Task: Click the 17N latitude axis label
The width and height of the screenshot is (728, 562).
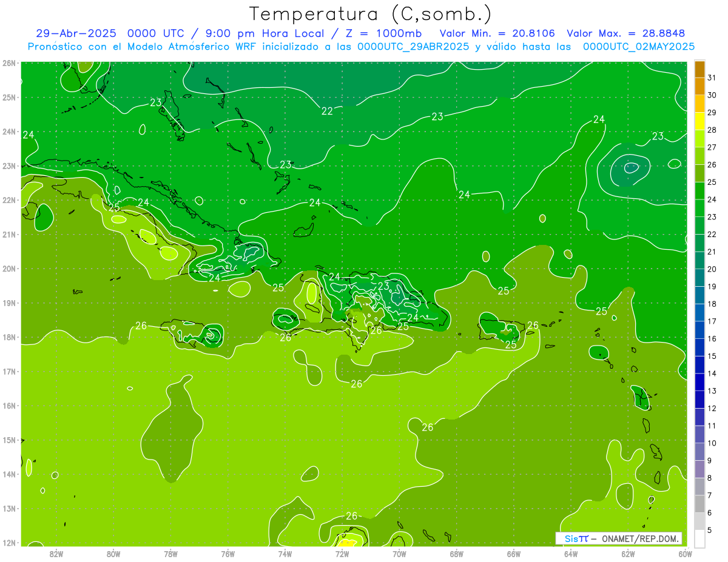Action: click(x=9, y=371)
